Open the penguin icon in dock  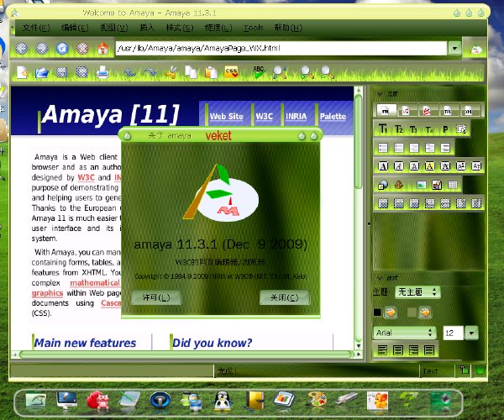point(222,402)
